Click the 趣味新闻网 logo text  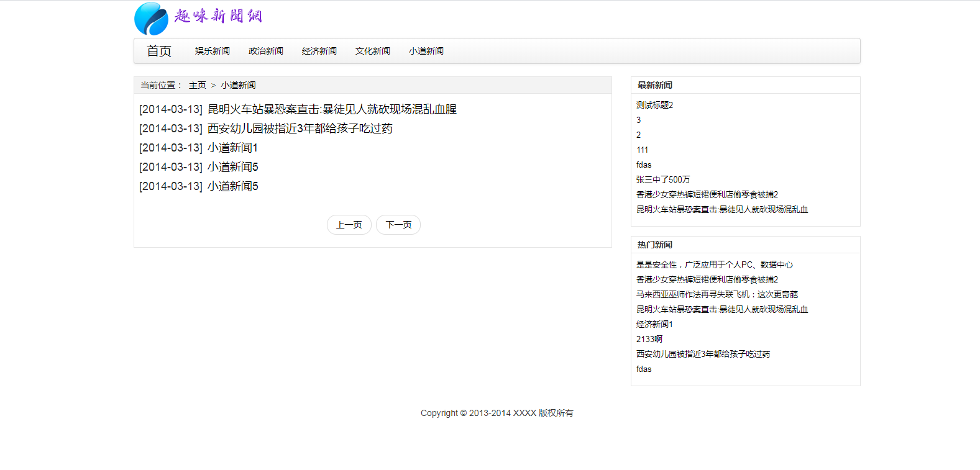218,16
